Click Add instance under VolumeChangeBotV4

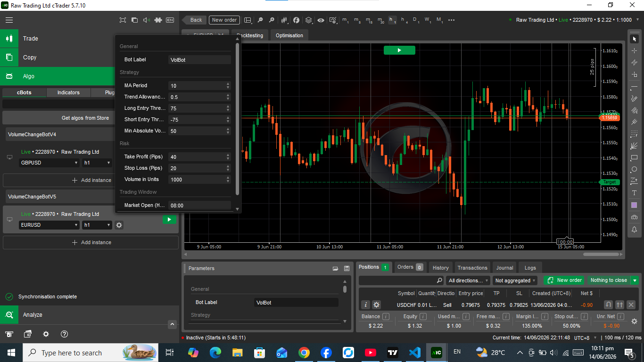(x=91, y=180)
